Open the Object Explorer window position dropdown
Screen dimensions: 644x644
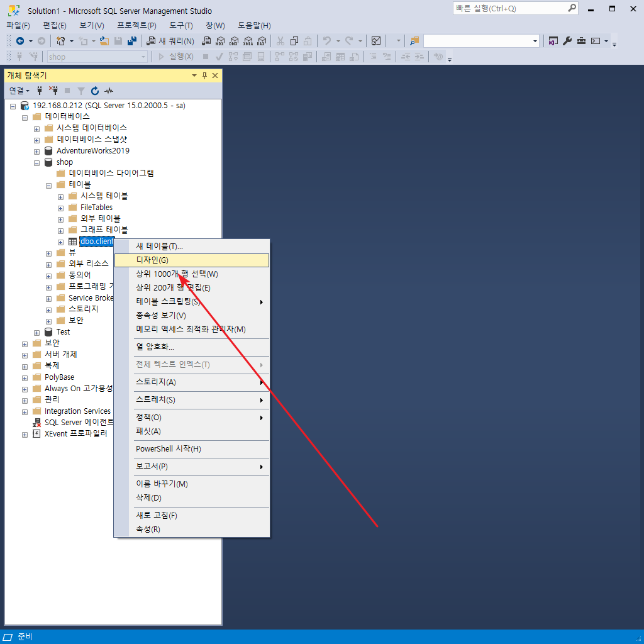click(x=194, y=75)
